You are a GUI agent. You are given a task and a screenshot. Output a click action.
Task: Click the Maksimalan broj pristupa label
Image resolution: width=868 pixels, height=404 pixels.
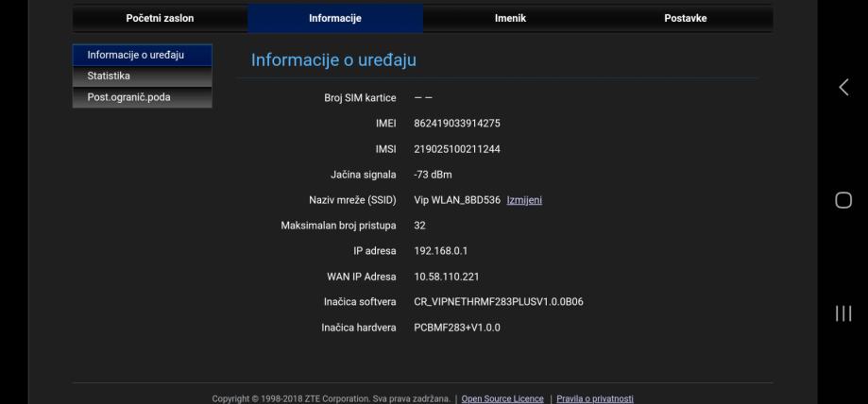click(x=339, y=226)
